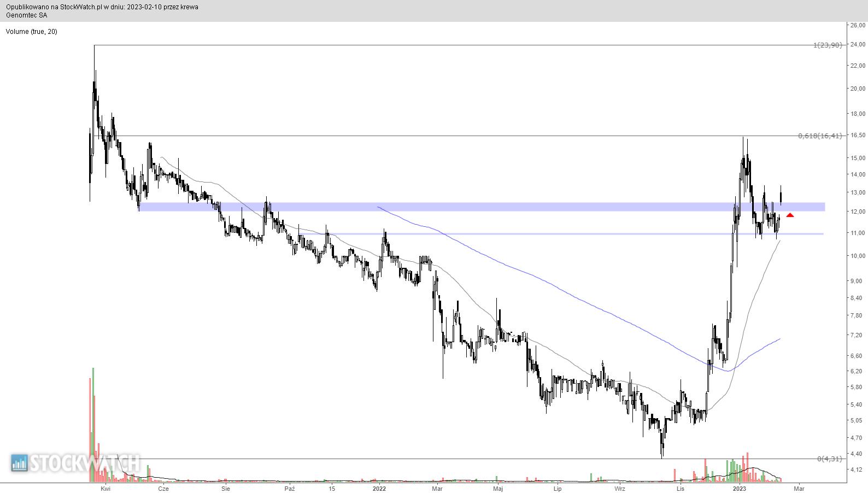Click the Genomtec SA title text
Screen dimensions: 868x493
pyautogui.click(x=27, y=15)
